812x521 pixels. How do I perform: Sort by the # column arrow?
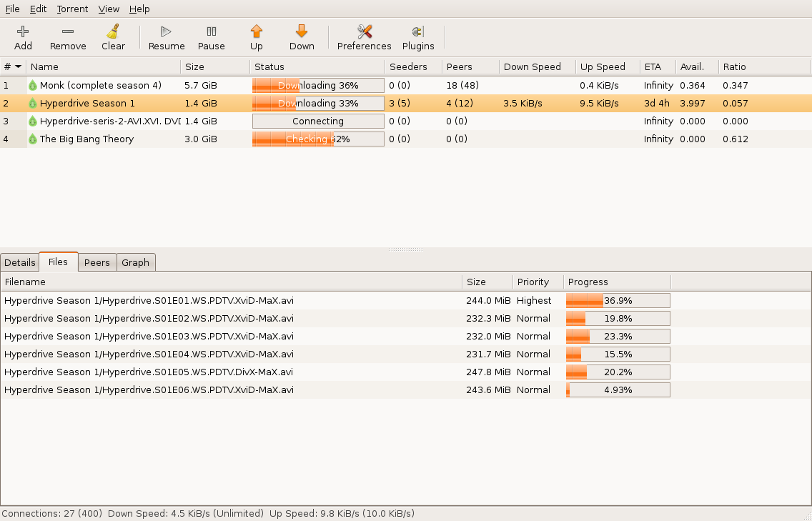(x=18, y=66)
